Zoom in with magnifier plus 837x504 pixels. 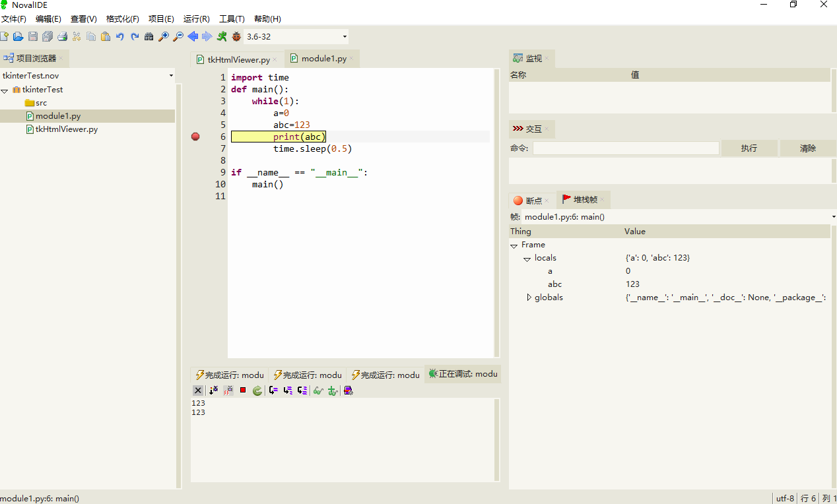click(164, 36)
